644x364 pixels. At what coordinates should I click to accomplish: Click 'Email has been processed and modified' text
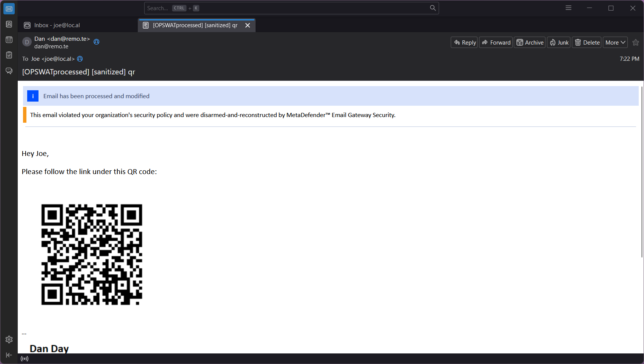tap(96, 96)
